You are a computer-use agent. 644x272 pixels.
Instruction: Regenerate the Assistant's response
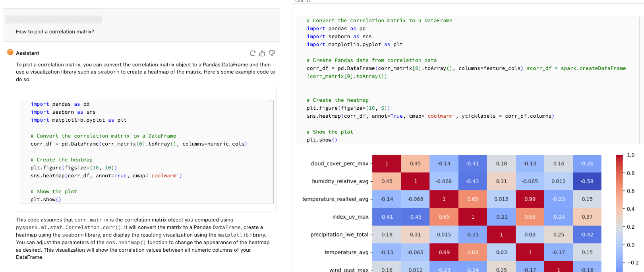point(252,53)
